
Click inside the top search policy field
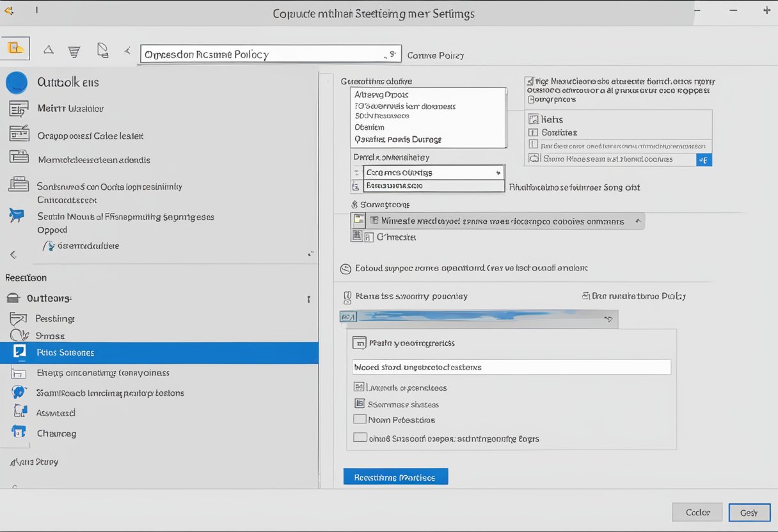[x=269, y=54]
